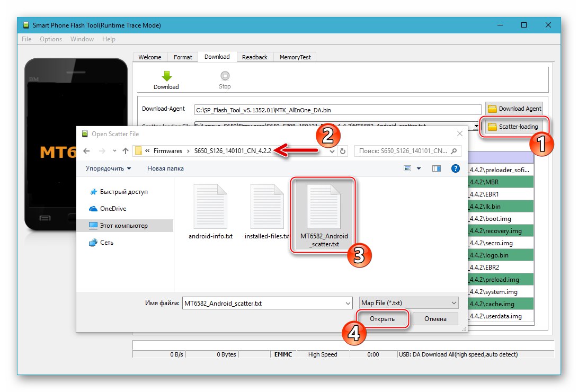This screenshot has width=578, height=392.
Task: Open the File menu
Action: 26,39
